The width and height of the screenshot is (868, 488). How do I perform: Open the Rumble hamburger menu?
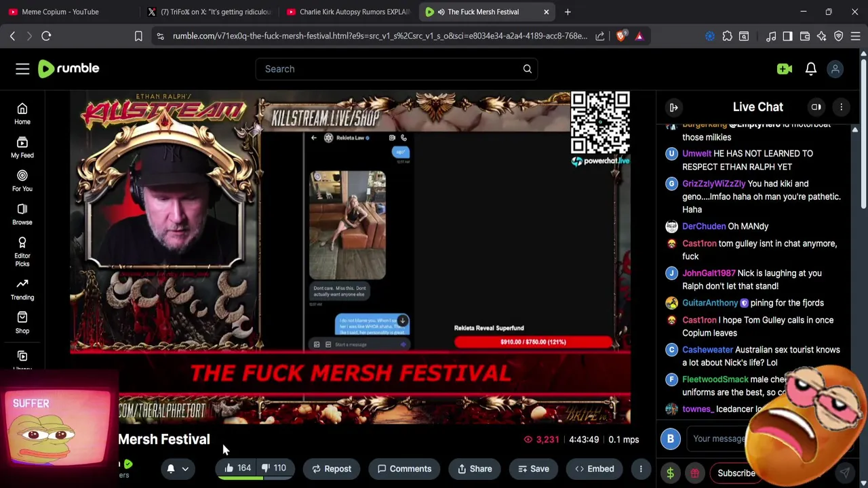[x=22, y=68]
